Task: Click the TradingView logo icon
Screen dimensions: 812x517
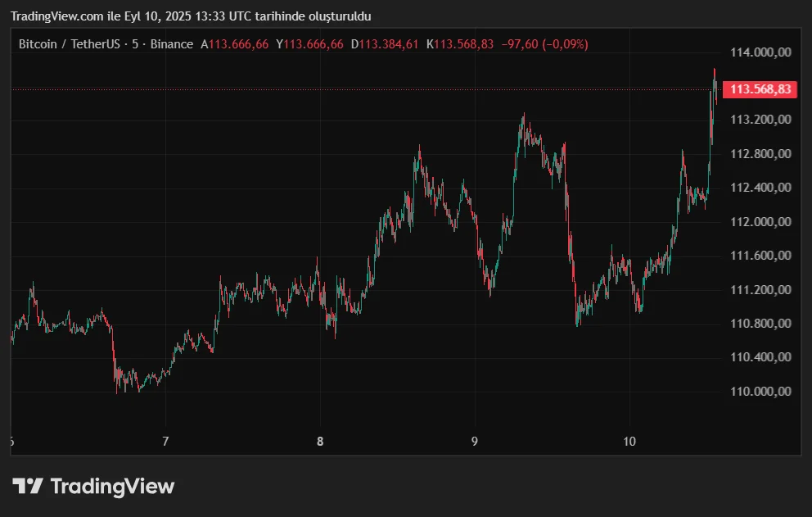Action: (x=27, y=486)
